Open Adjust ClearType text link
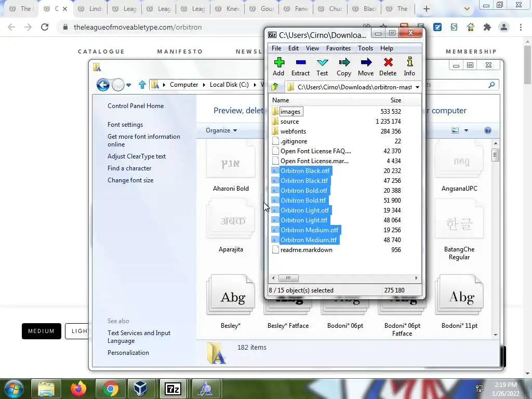The height and width of the screenshot is (399, 532). 137,156
